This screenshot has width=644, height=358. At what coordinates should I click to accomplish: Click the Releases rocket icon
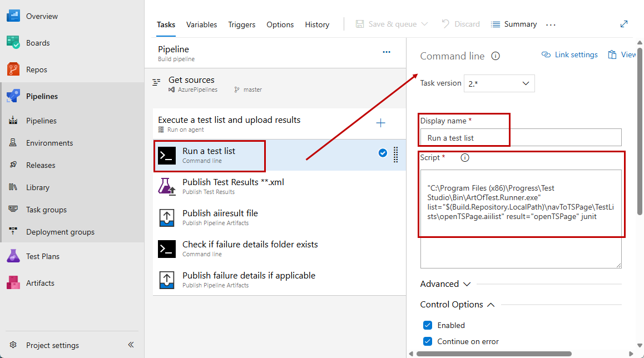coord(13,165)
